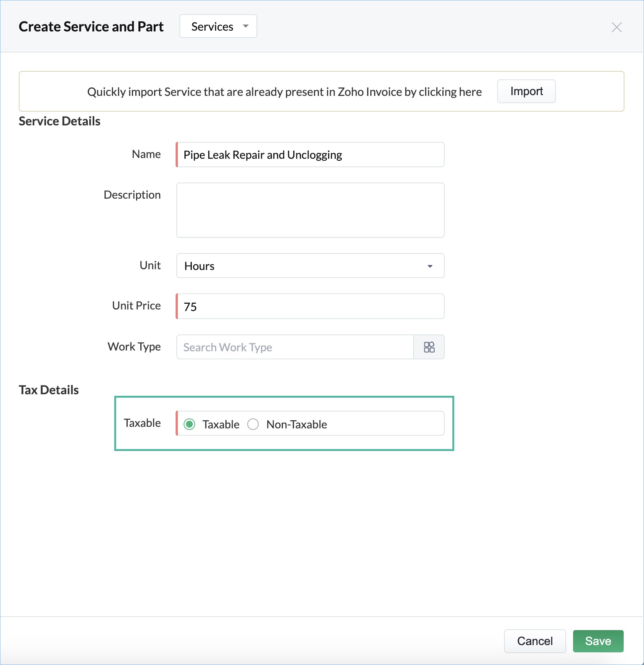Click the Zoho Invoice import banner text
Screen dimensions: 644x665
(284, 92)
